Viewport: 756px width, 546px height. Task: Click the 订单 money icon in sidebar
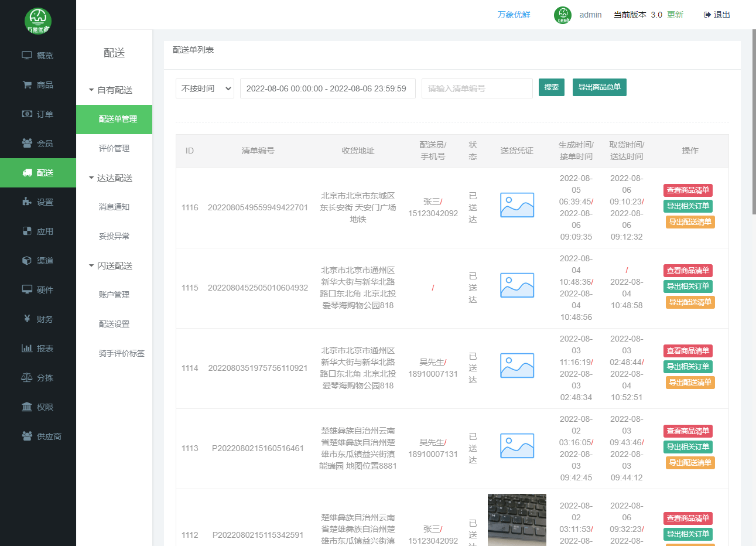coord(26,114)
